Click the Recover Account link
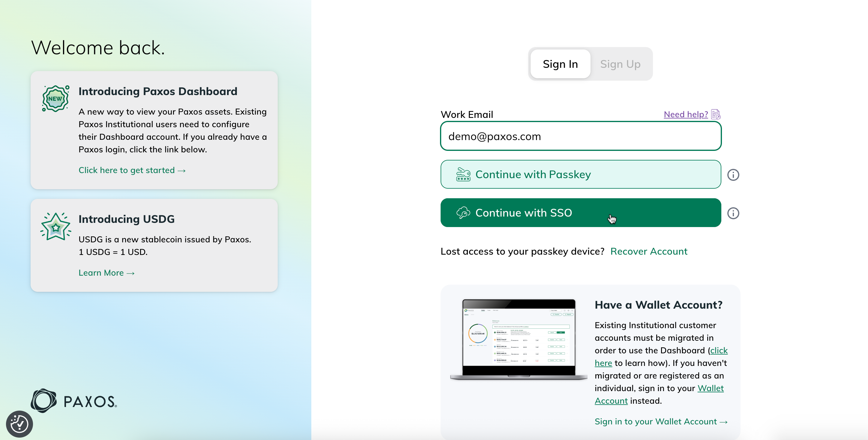Screen dimensions: 868x440 [649, 251]
